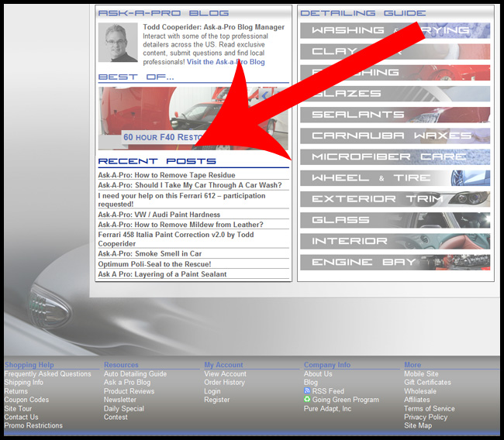
Task: Open Blog link under Company Info
Action: [x=311, y=382]
